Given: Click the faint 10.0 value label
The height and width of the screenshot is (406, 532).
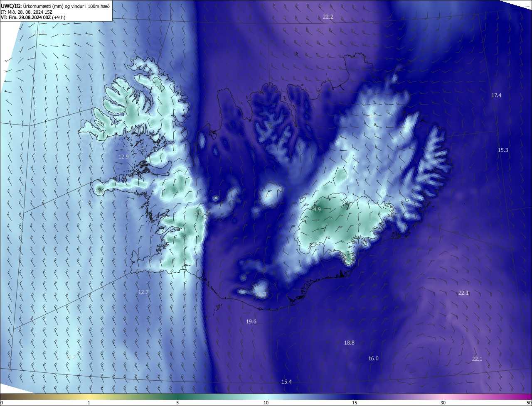Looking at the screenshot, I should pyautogui.click(x=39, y=32).
